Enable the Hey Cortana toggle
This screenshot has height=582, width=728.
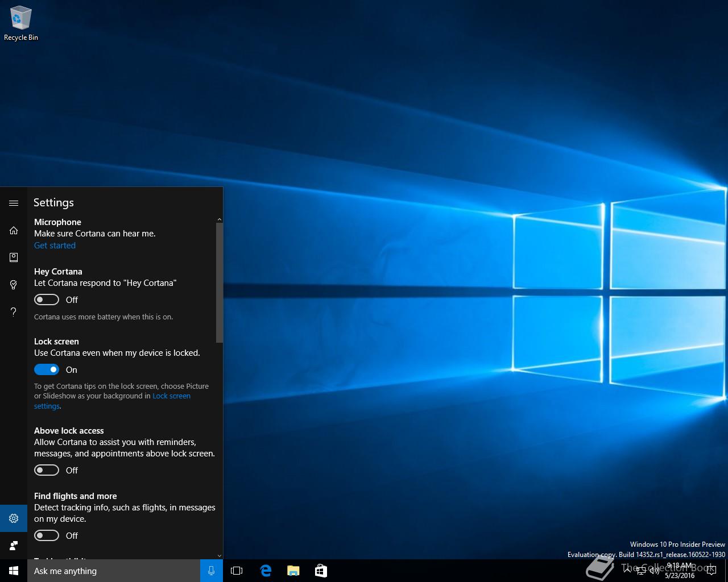click(47, 300)
